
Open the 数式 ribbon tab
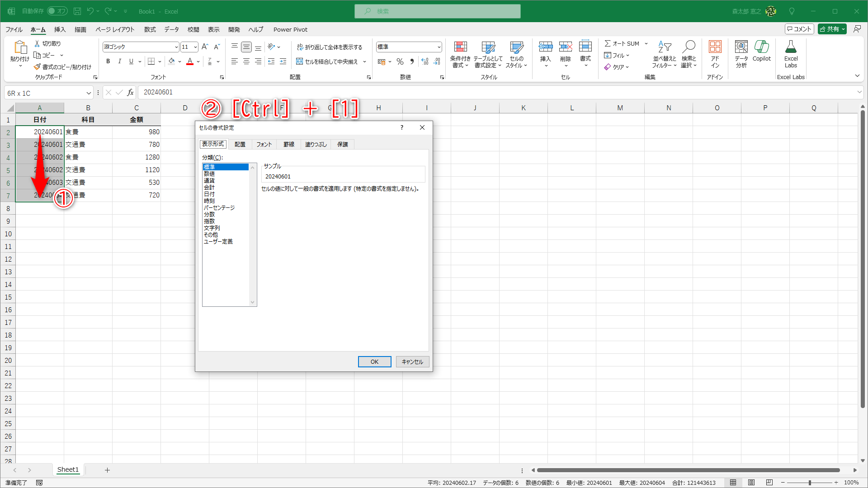click(x=150, y=29)
